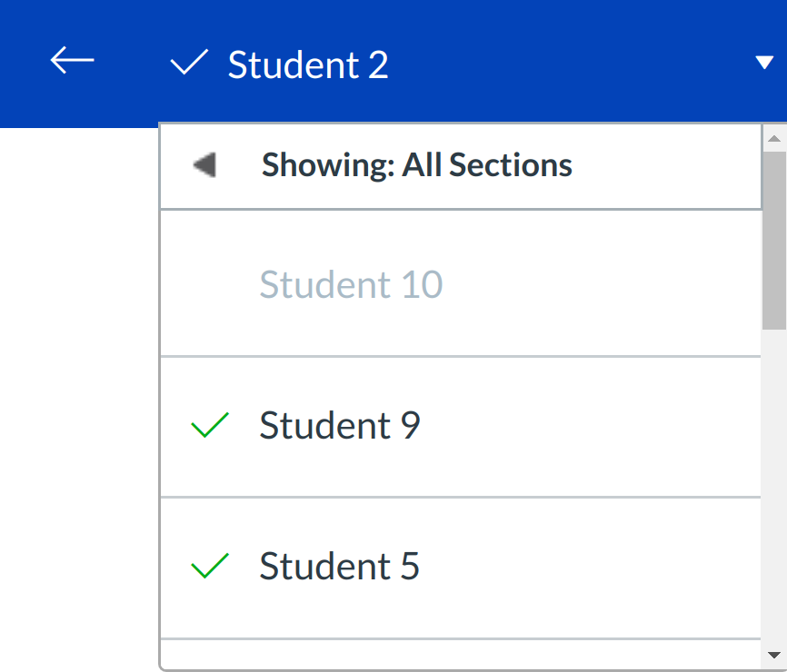Click the green checkmark next to Student 9
Viewport: 787px width, 672px height.
point(210,425)
